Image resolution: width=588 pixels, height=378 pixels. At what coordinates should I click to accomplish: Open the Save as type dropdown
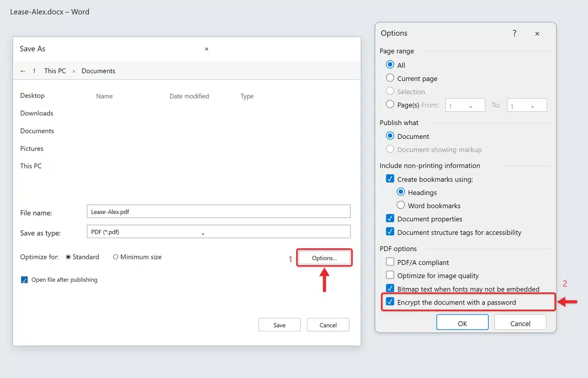tap(218, 231)
